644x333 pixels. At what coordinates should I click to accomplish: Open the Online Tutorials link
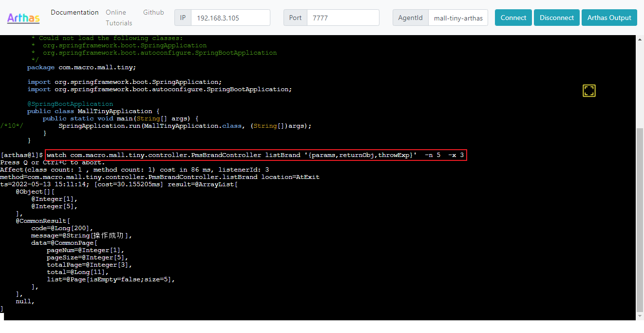tap(119, 18)
